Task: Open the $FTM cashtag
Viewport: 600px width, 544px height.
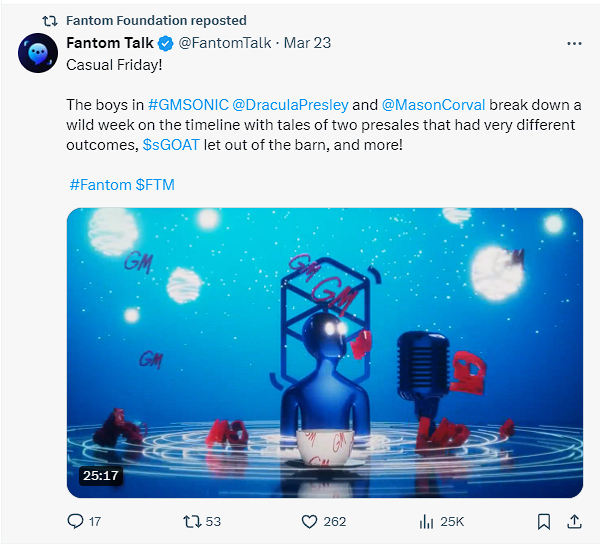Action: pos(155,185)
